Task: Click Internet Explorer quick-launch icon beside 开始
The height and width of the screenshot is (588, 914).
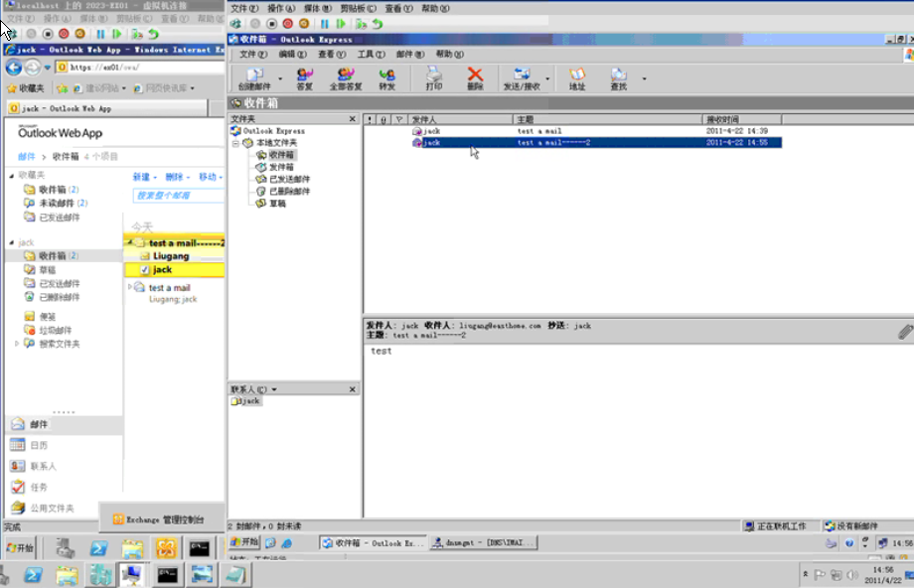Action: 287,543
